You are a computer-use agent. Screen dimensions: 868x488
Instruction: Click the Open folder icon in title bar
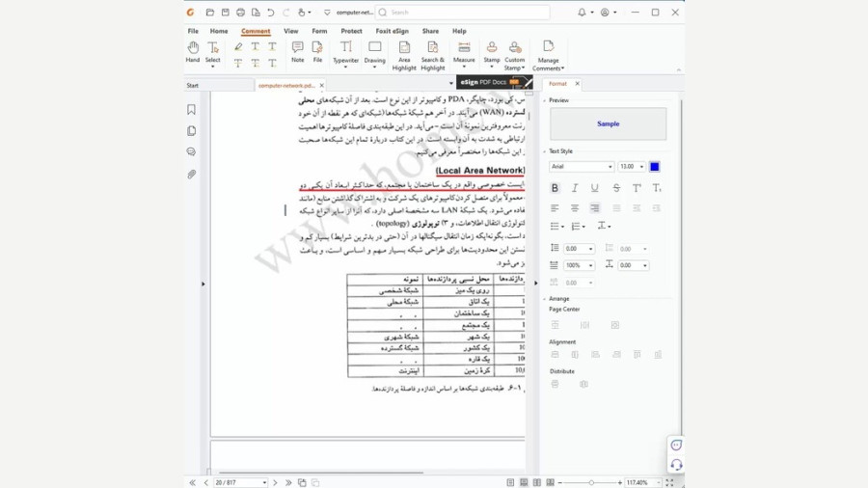(x=210, y=13)
